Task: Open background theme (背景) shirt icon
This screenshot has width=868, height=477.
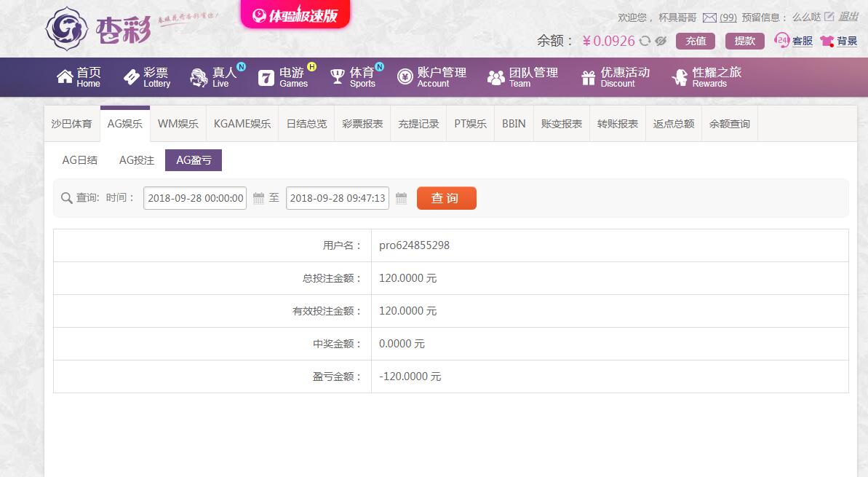Action: [x=838, y=41]
